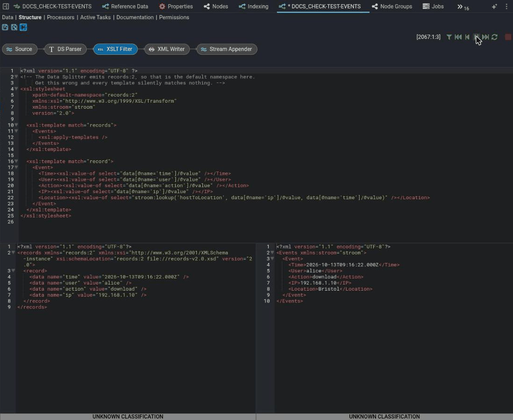Show the 16 hidden tabs overflow

[463, 7]
